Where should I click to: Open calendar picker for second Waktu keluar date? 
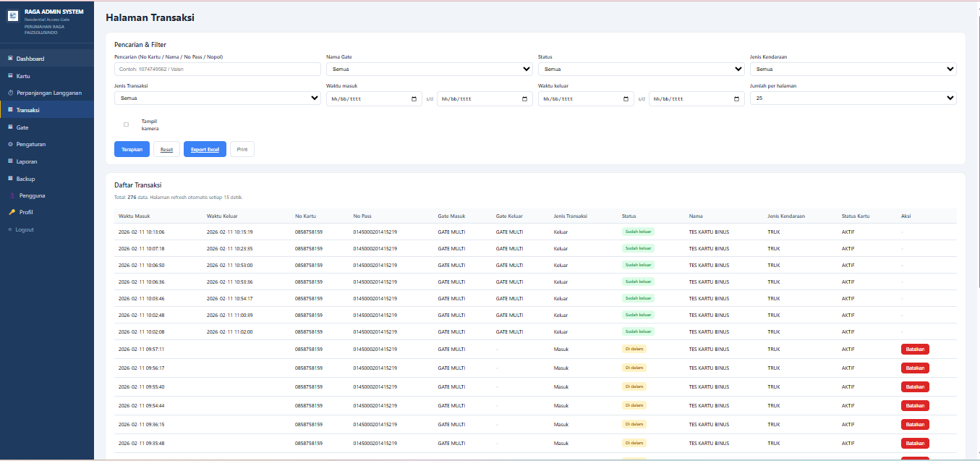(736, 99)
